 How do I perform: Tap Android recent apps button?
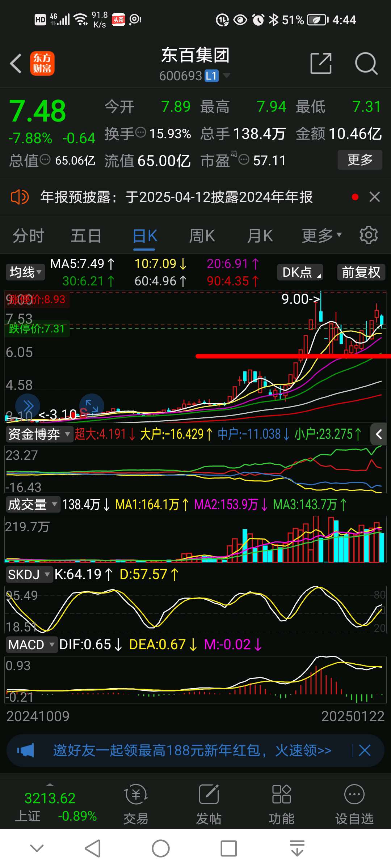point(229,848)
